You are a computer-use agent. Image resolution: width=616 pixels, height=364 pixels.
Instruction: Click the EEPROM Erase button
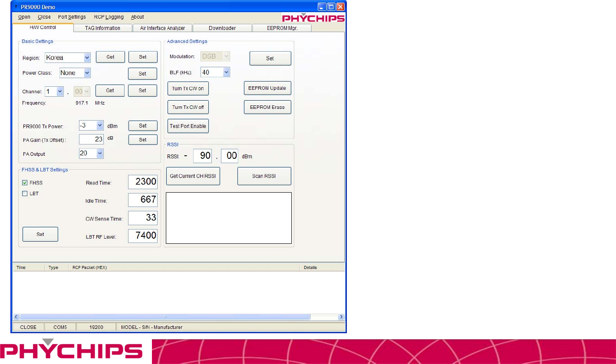[x=267, y=107]
